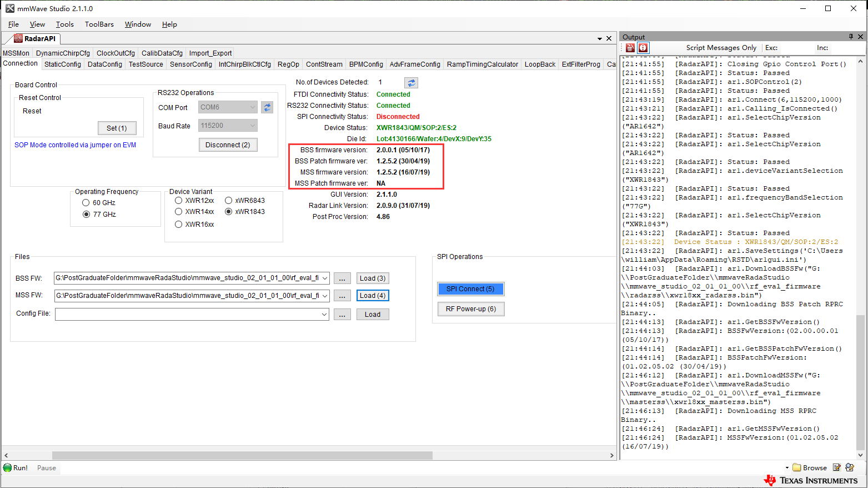Viewport: 868px width, 488px height.
Task: Choose XWR16xx device variant
Action: click(178, 225)
